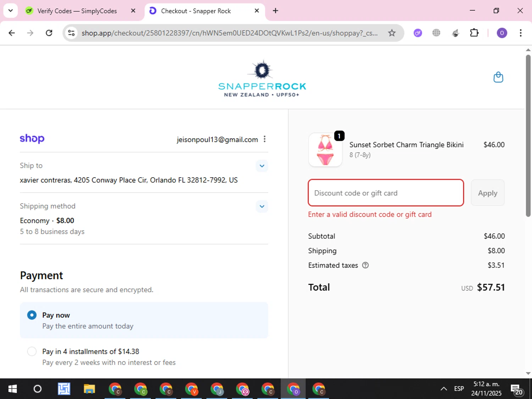Open Chrome taskbar icon with V badge
532x399 pixels.
pyautogui.click(x=192, y=389)
